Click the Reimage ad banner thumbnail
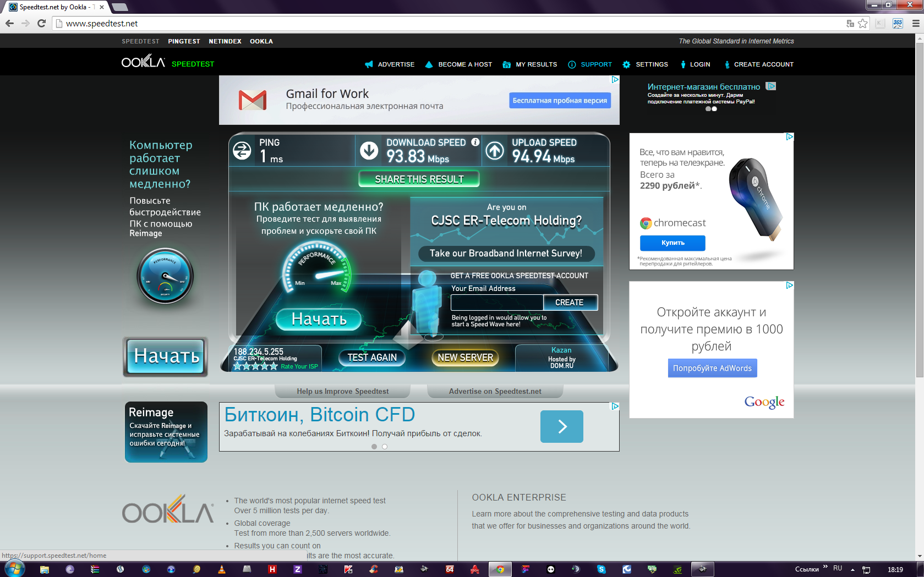 pos(166,432)
